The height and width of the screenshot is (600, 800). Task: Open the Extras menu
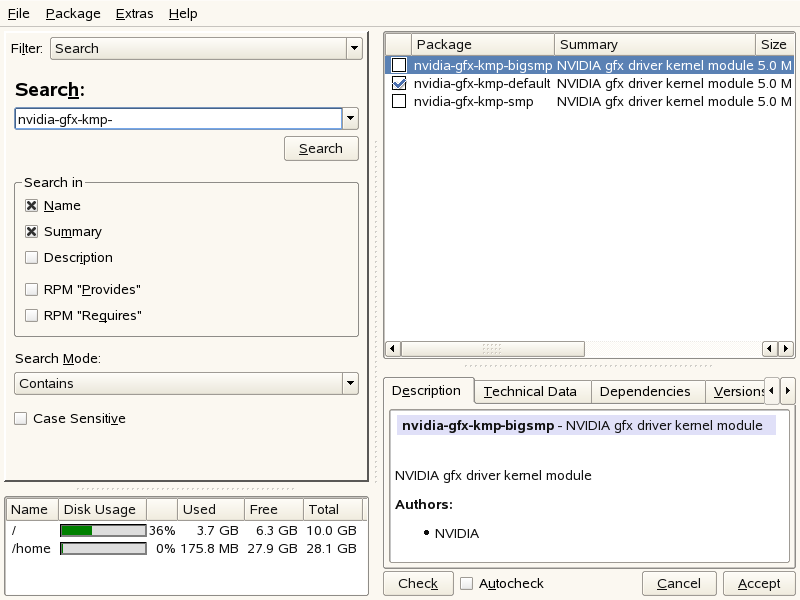pos(134,14)
